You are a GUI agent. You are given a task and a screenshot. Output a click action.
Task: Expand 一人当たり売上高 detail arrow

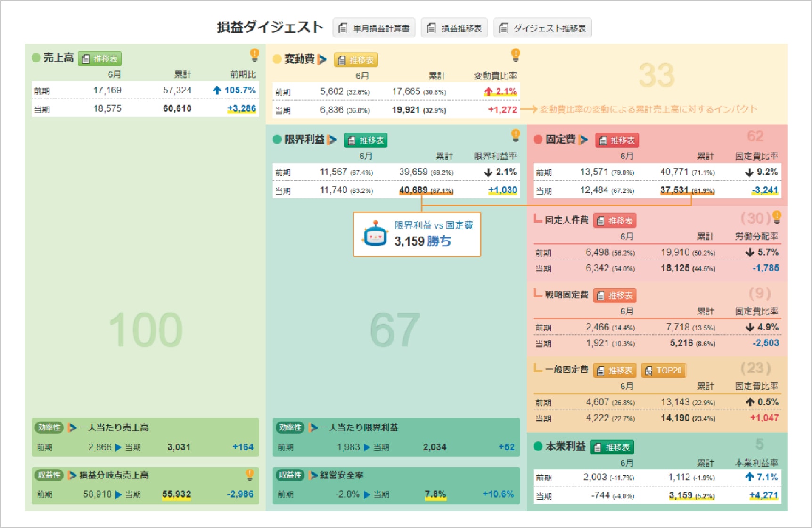72,428
